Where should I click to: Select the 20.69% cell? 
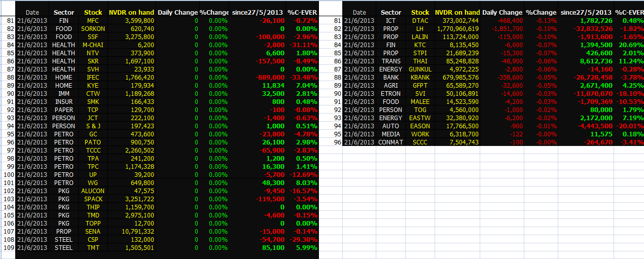(629, 45)
